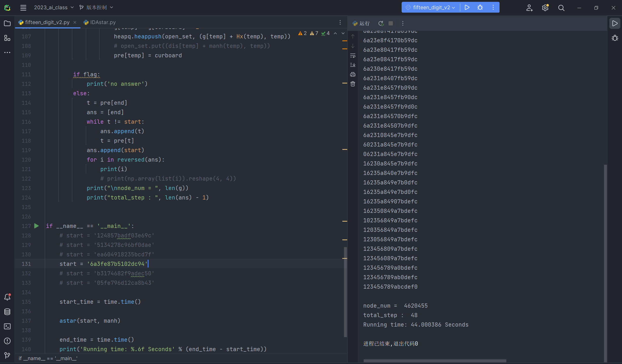Click the gutter run arrow at line 127
This screenshot has width=622, height=364.
point(36,226)
